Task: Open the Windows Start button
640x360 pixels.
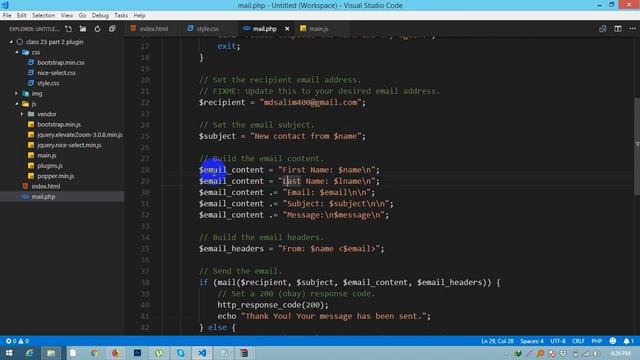Action: (x=9, y=353)
